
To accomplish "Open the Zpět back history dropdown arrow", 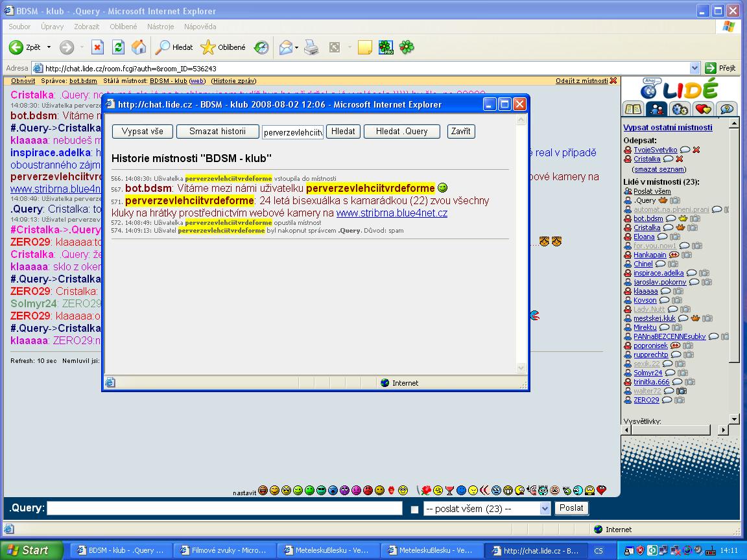I will coord(49,47).
